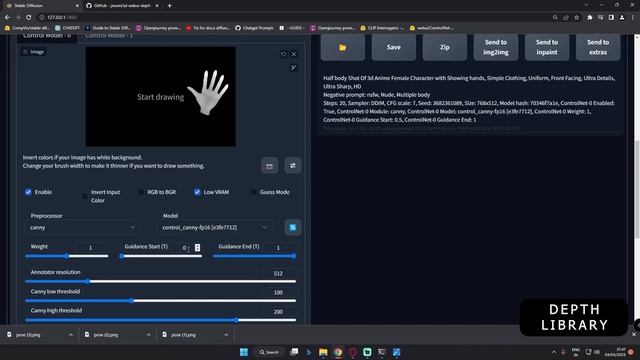Click Send to inpaint

point(547,47)
